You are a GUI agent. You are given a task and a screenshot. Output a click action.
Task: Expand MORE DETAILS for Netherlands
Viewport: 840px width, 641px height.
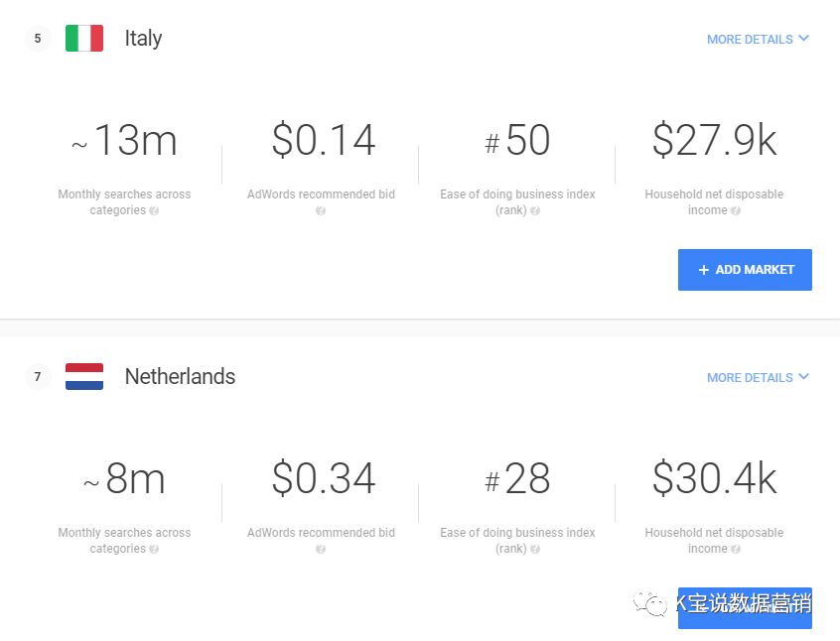coord(758,378)
